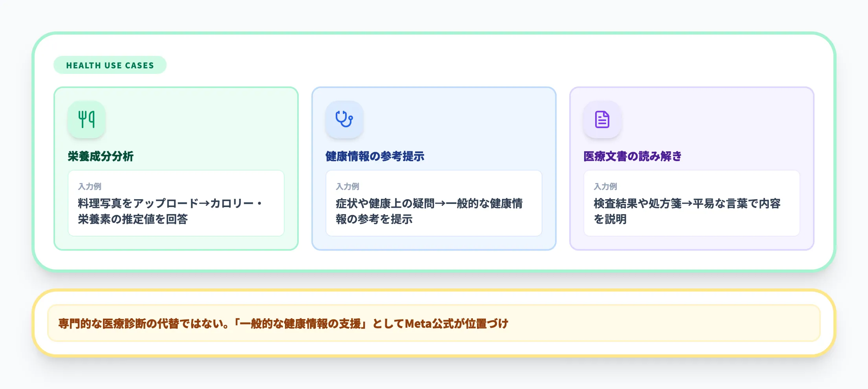Click the HEALTH USE CASES badge
The width and height of the screenshot is (868, 389).
(110, 65)
